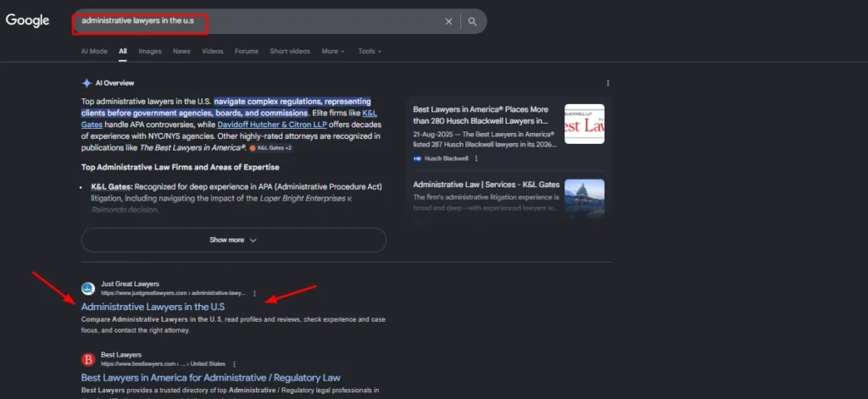This screenshot has width=868, height=399.
Task: Clear the search query with X icon
Action: point(448,21)
